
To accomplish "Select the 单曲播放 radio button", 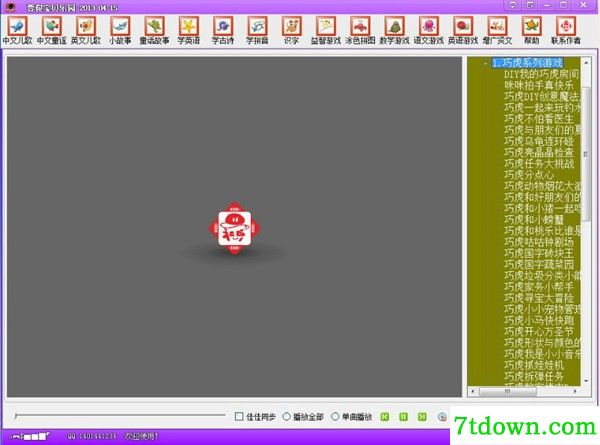I will pyautogui.click(x=335, y=416).
